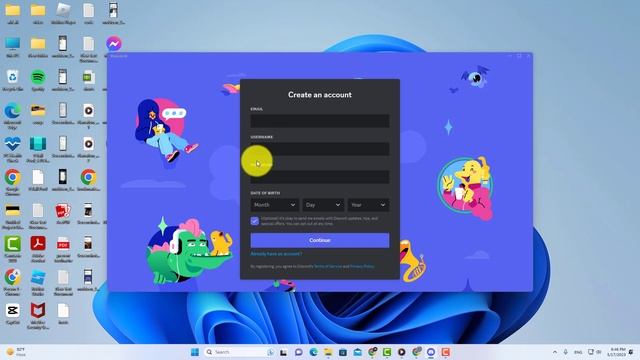Screen dimensions: 640x360
Task: Open PC Health Check desktop icon
Action: tap(12, 149)
